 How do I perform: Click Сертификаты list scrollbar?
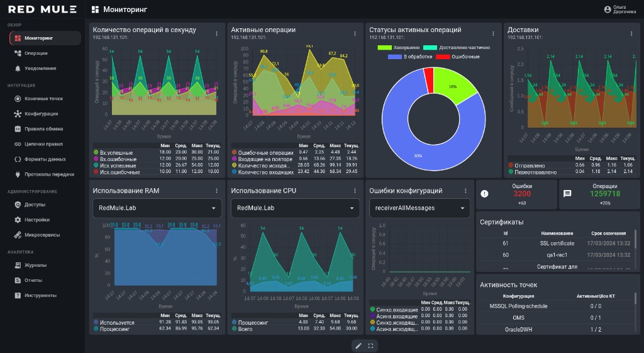point(635,238)
